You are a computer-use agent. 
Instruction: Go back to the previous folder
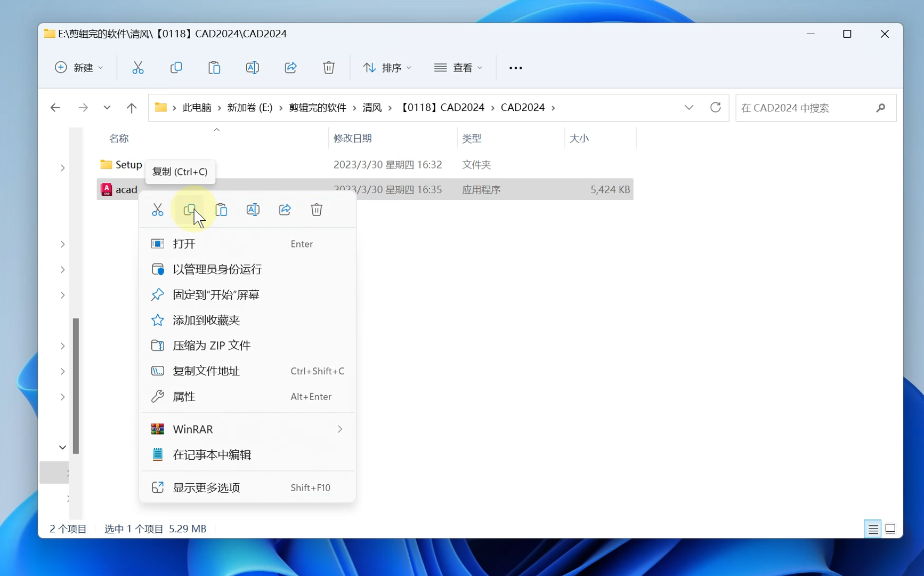click(x=55, y=108)
